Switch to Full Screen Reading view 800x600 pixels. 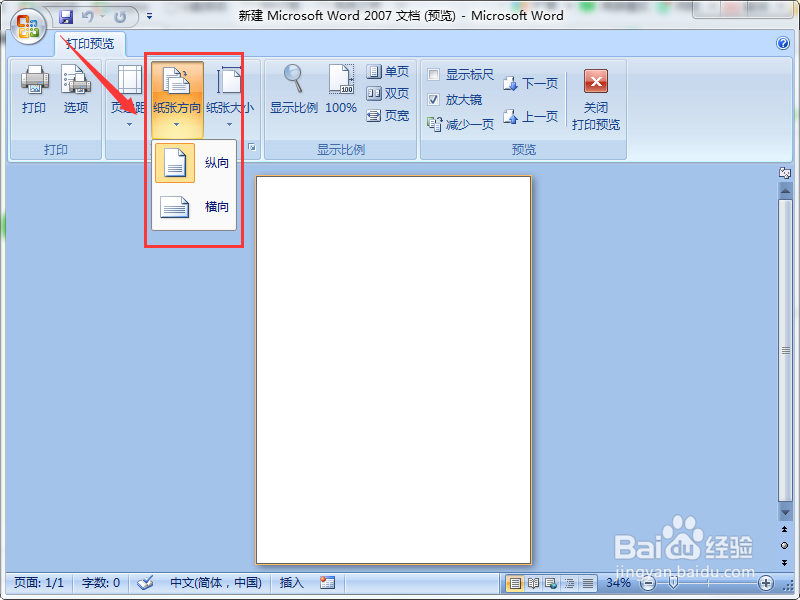point(533,583)
